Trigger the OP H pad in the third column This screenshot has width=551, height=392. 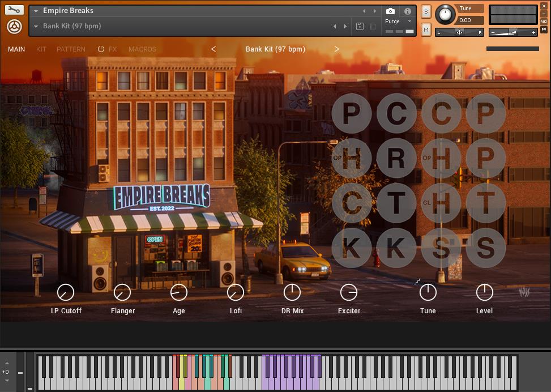441,158
